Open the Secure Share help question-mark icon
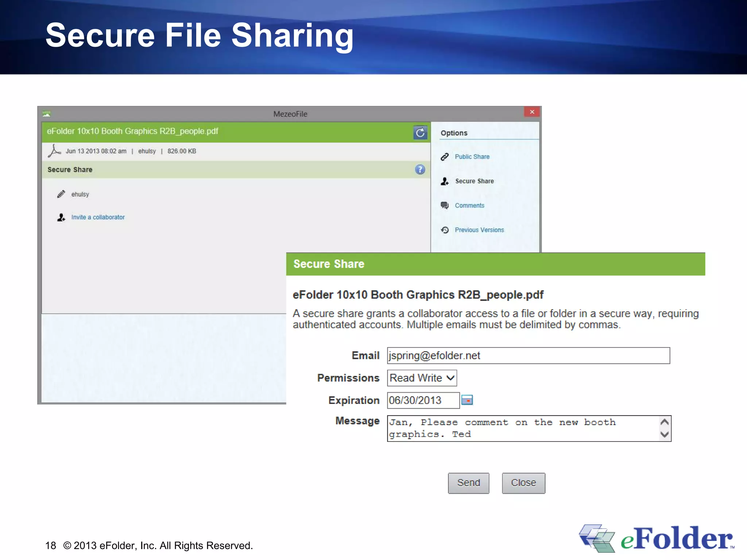This screenshot has height=560, width=747. [x=420, y=170]
